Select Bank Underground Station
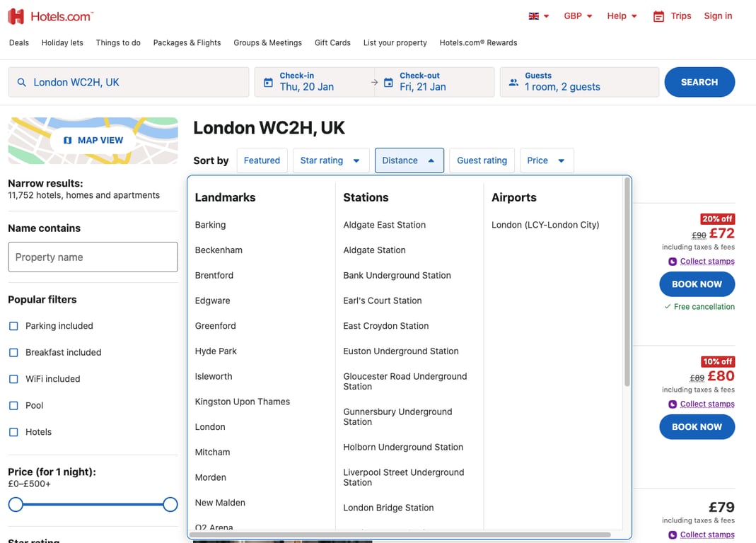 tap(397, 275)
